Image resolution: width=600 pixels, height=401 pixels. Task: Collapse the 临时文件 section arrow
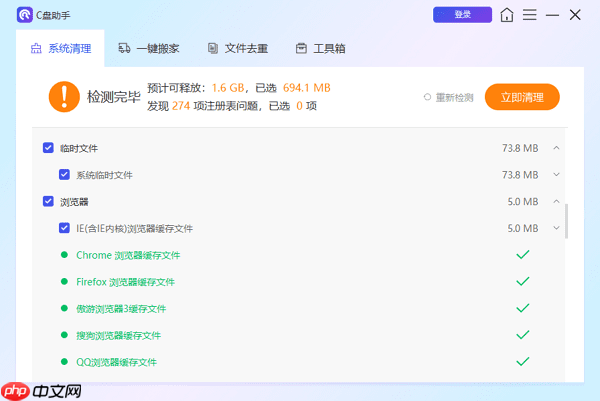(556, 148)
